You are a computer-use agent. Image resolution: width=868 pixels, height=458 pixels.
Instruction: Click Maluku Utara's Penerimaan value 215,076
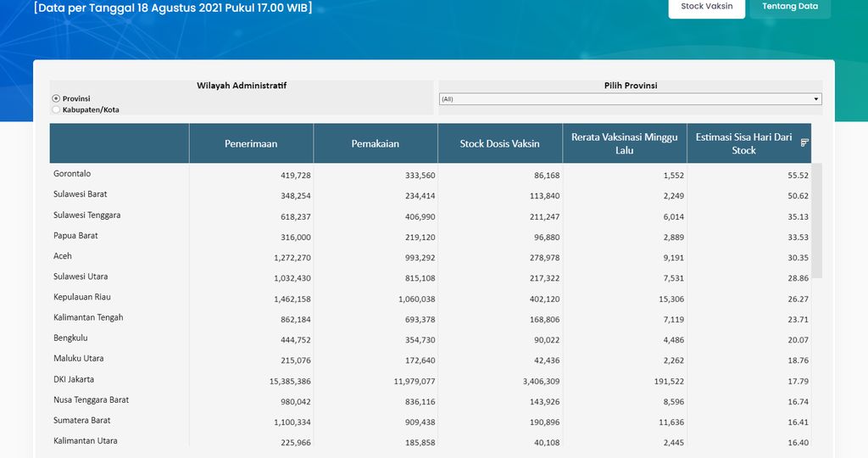click(x=296, y=360)
